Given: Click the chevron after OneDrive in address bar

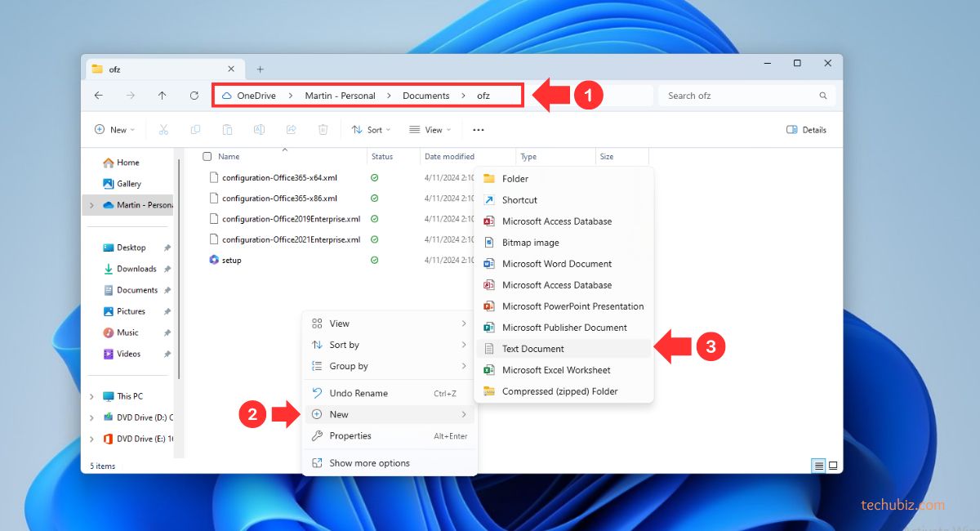Looking at the screenshot, I should point(290,96).
